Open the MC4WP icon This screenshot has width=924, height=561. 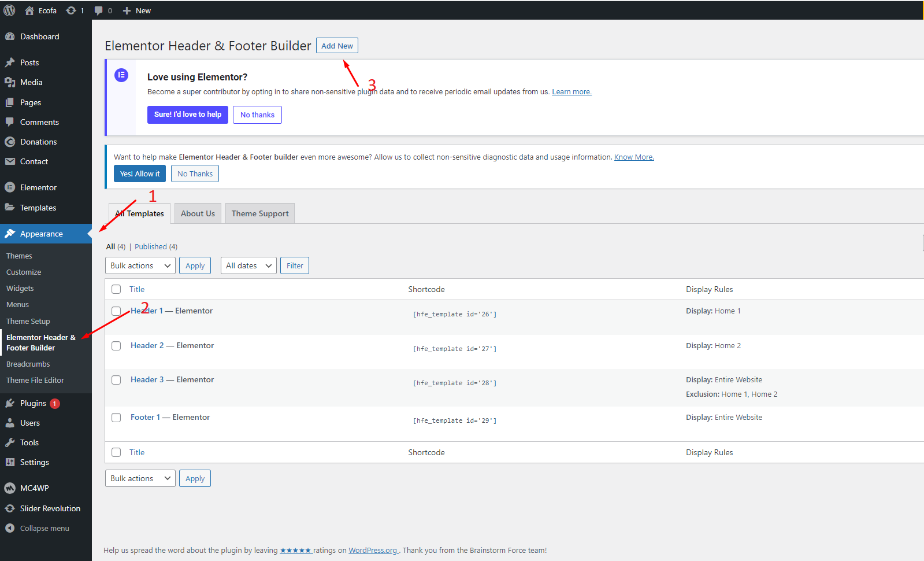(x=10, y=488)
